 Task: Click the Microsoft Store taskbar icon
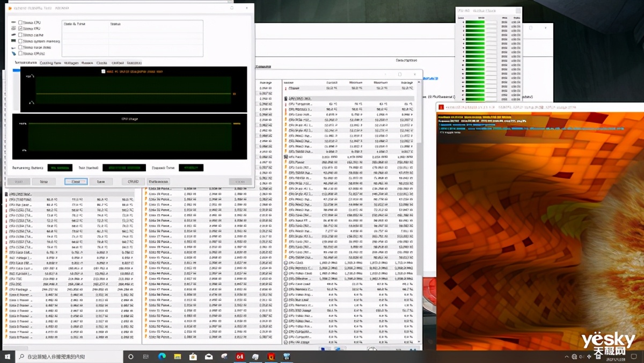[193, 357]
